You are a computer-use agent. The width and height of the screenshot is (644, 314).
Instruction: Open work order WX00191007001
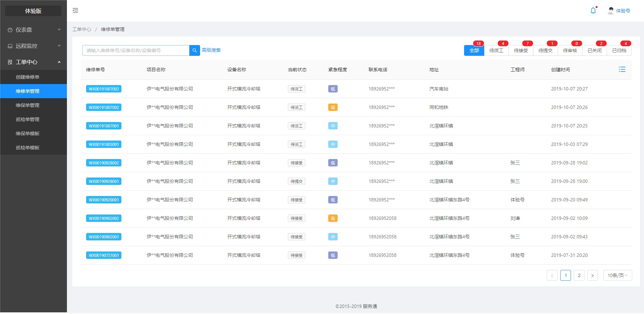(104, 126)
